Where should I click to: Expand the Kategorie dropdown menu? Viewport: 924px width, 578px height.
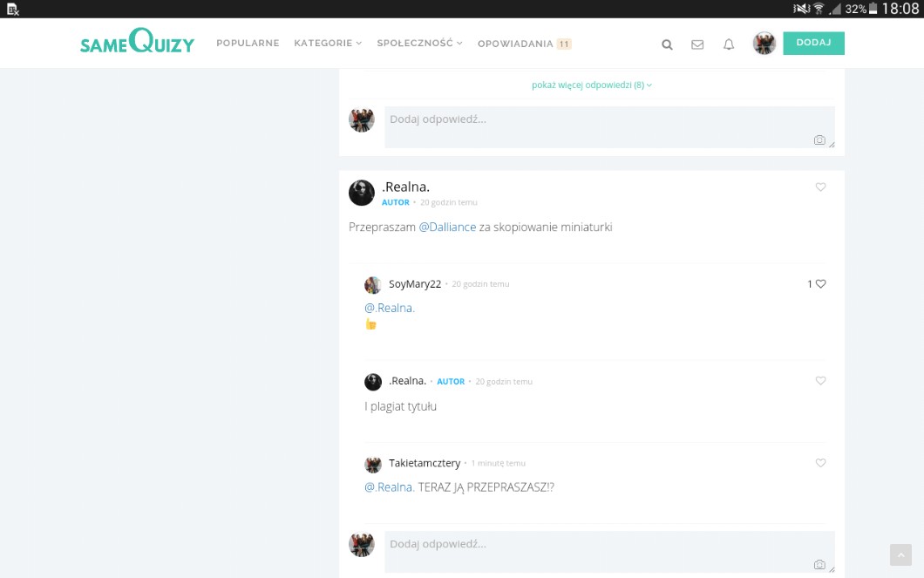[327, 44]
